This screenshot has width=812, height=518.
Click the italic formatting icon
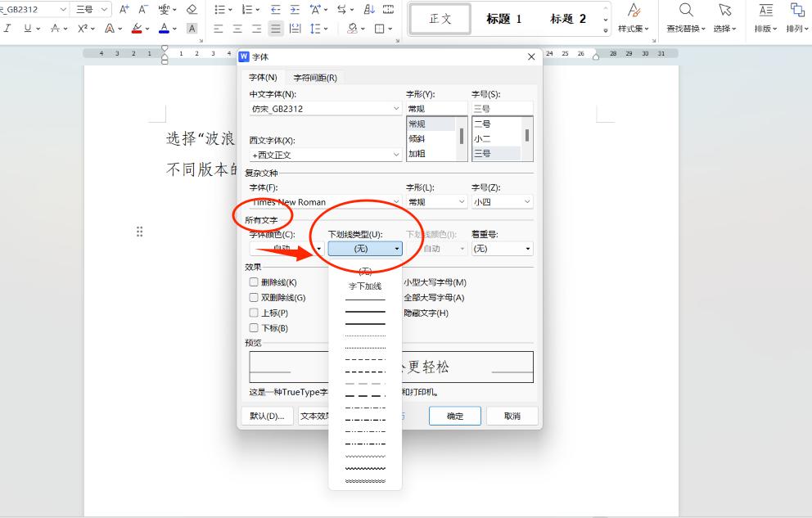click(x=6, y=28)
